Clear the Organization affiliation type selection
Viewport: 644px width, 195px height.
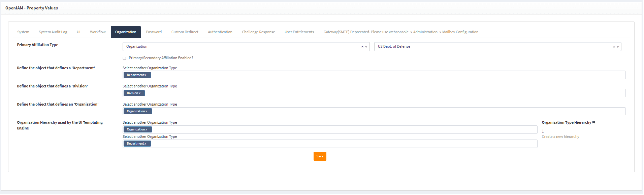(x=362, y=47)
